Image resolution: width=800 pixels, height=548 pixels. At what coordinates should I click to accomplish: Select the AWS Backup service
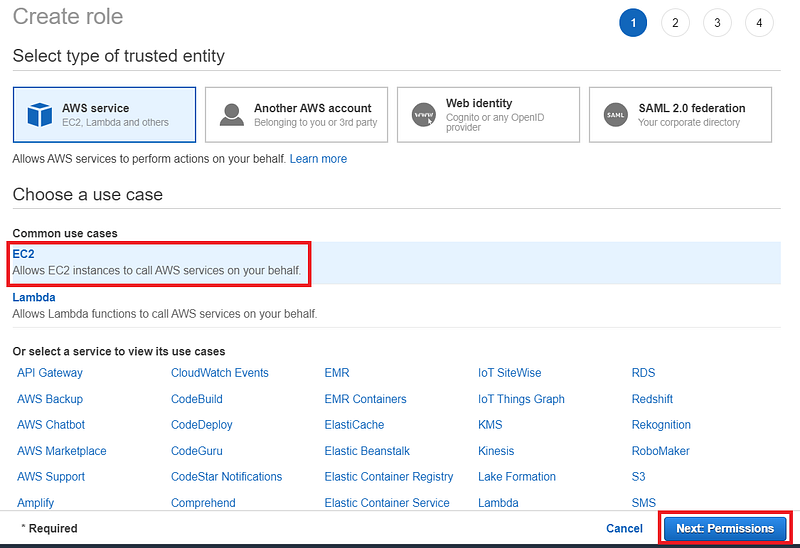50,398
